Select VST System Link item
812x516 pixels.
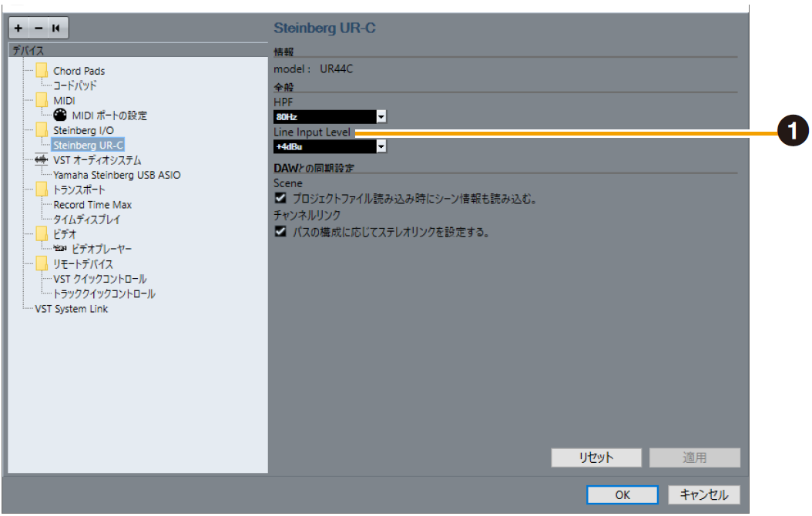(x=71, y=309)
